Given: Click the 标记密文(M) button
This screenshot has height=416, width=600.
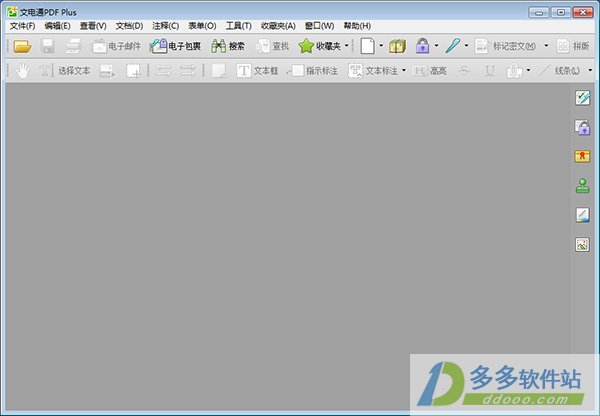Looking at the screenshot, I should tap(505, 46).
